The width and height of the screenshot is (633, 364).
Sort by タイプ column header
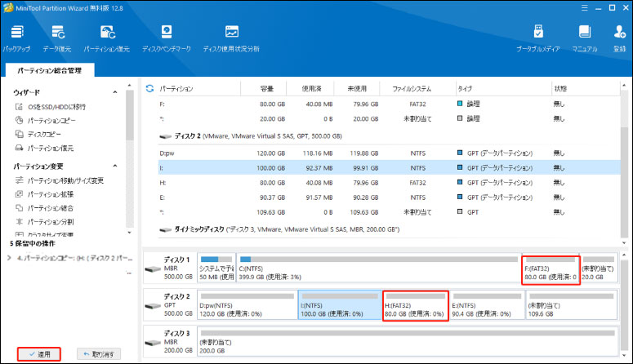465,88
